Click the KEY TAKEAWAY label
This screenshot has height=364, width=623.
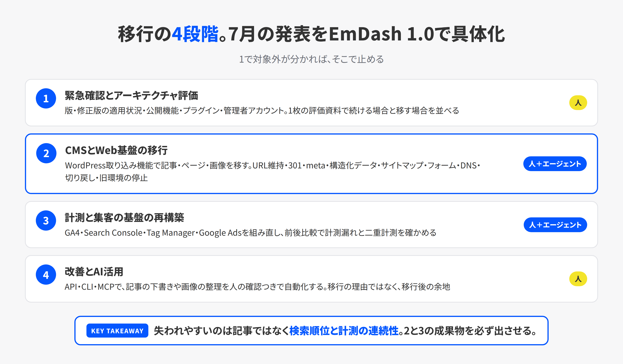tap(117, 331)
